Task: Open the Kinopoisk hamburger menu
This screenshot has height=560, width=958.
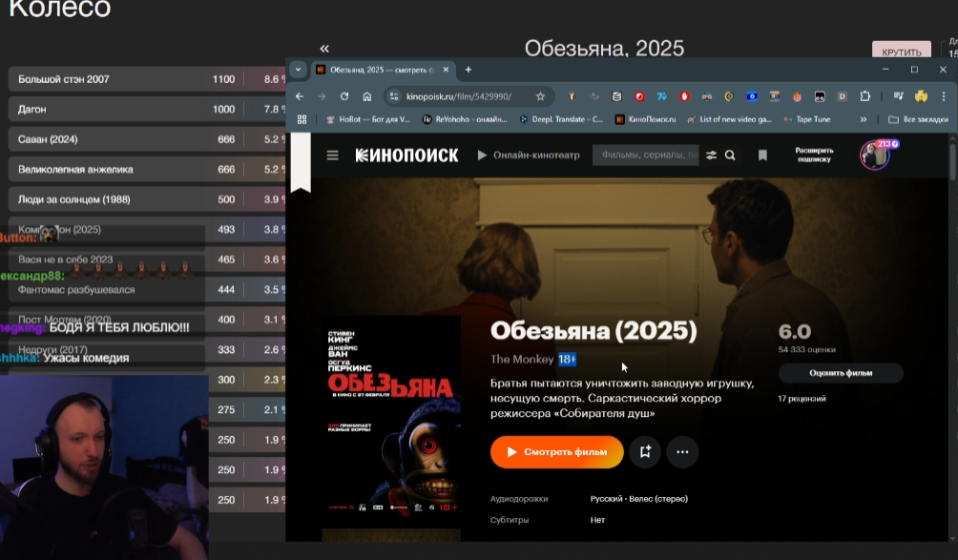Action: coord(332,156)
